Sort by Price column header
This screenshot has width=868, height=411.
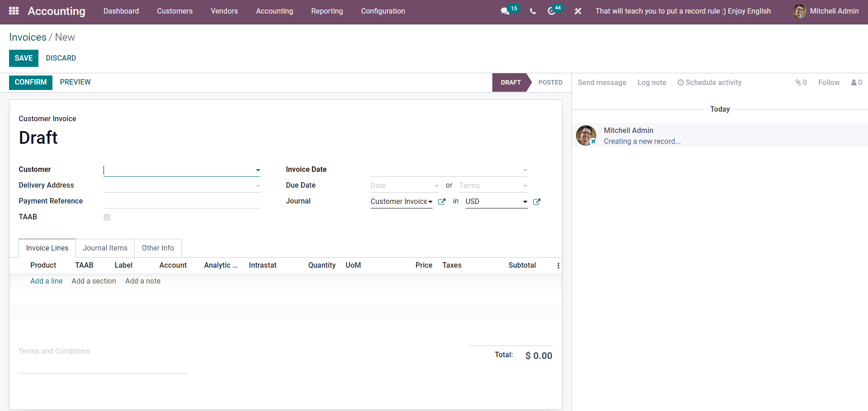pos(424,265)
